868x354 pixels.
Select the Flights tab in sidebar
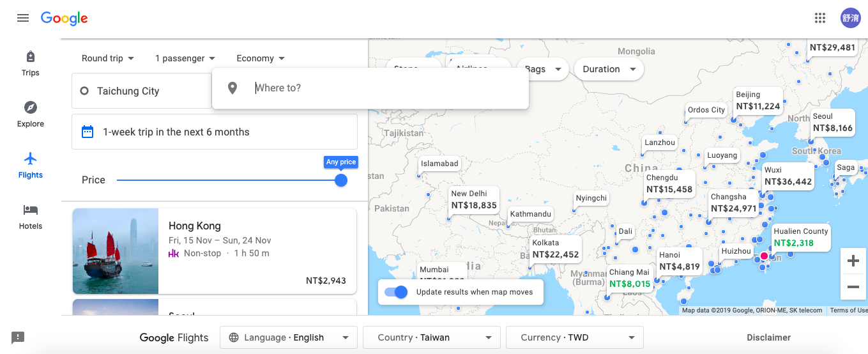pos(30,164)
